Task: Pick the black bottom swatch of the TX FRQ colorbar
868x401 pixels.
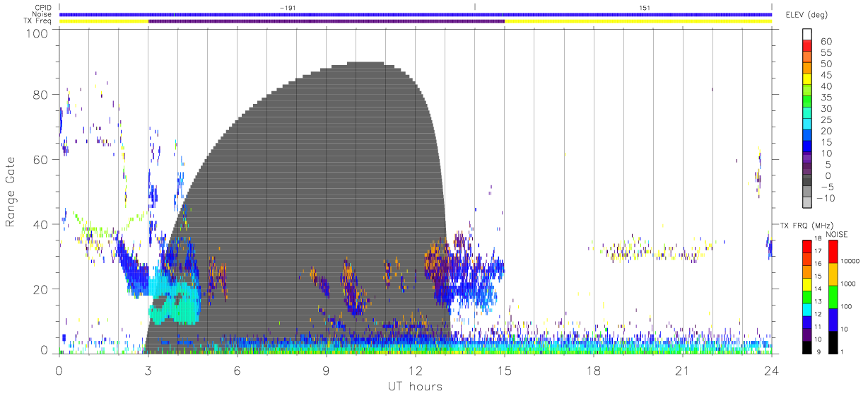Action: (x=807, y=346)
